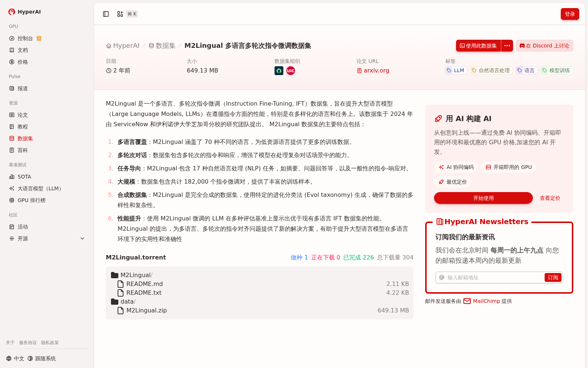
Task: Click the rocket icon by 用 AI 构建 AI
Action: [438, 118]
